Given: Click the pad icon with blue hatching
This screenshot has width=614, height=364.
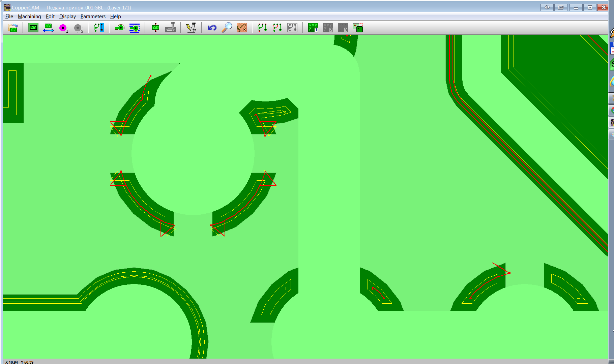Looking at the screenshot, I should point(135,28).
